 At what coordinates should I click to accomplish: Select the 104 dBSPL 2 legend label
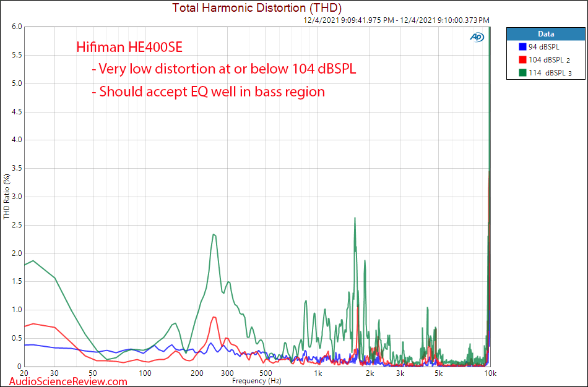coord(550,60)
